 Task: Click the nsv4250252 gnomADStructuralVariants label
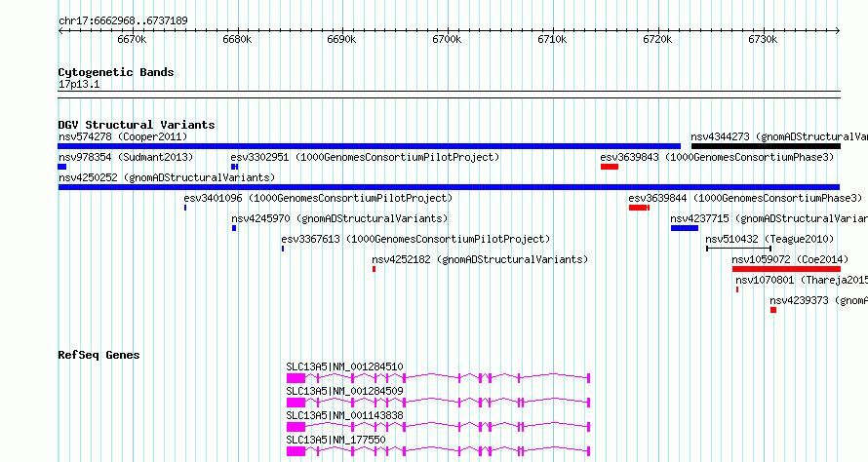click(167, 177)
